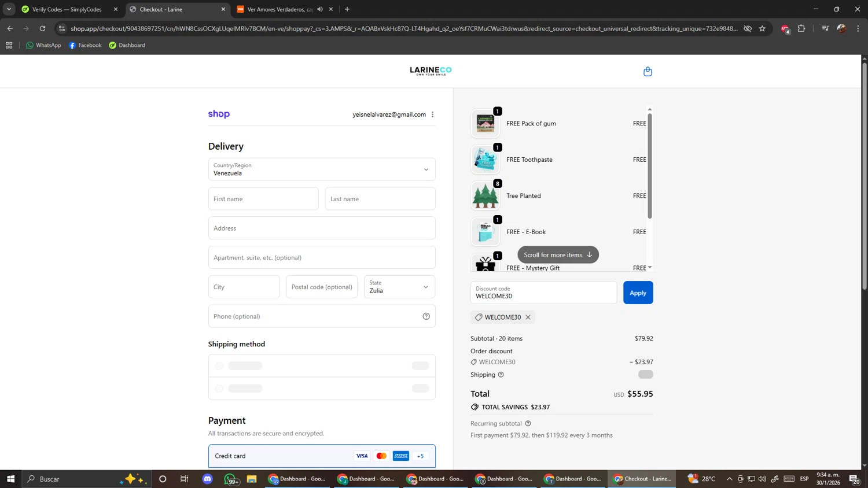868x488 pixels.
Task: Click the Phone optional field
Action: [322, 316]
